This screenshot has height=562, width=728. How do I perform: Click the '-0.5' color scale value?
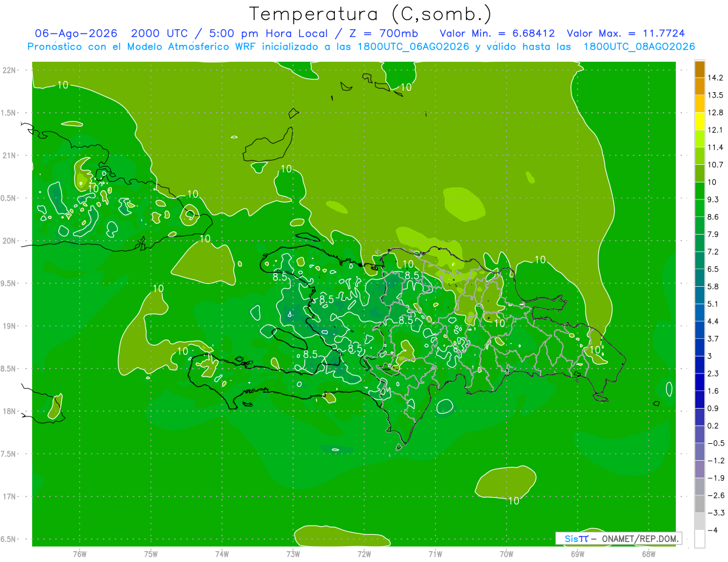715,443
